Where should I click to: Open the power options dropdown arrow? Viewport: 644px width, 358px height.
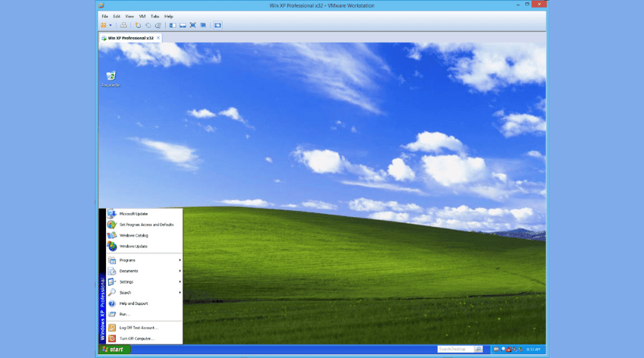(110, 26)
